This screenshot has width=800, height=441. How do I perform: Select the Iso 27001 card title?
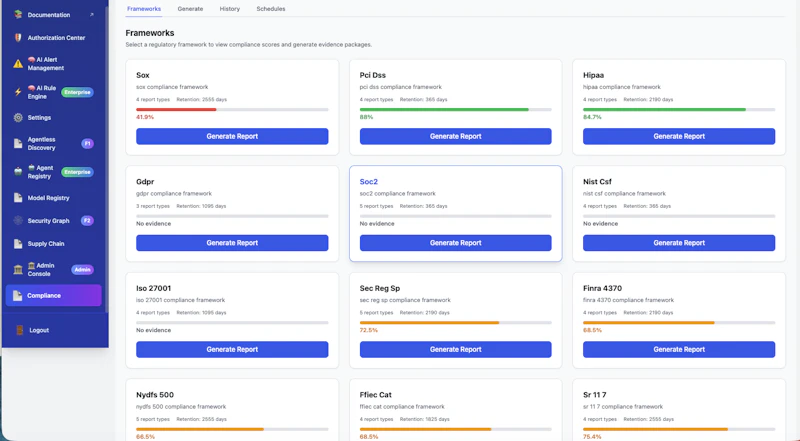pyautogui.click(x=153, y=288)
